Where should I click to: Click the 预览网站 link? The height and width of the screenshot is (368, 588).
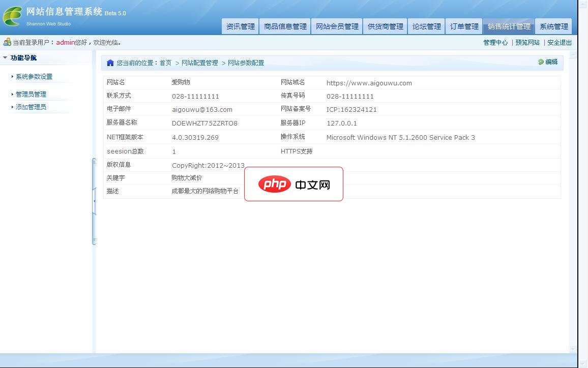[x=527, y=43]
